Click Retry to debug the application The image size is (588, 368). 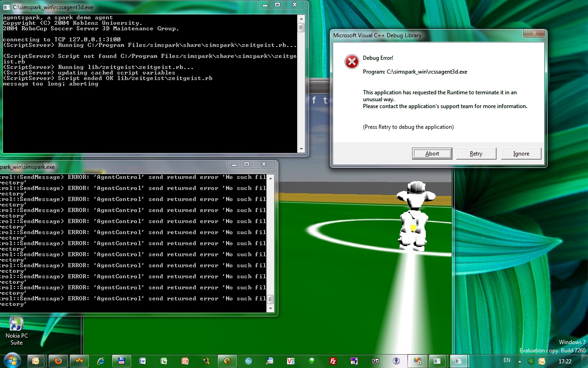click(x=476, y=154)
